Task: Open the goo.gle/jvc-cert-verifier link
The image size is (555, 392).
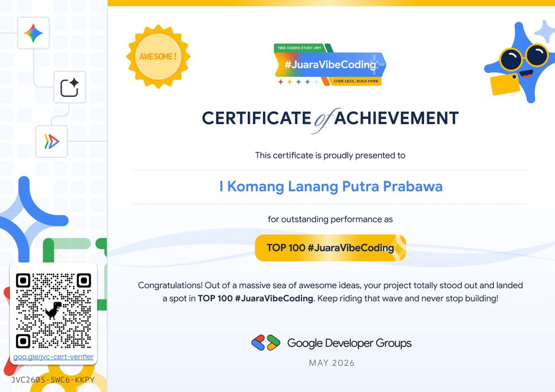Action: click(x=54, y=357)
